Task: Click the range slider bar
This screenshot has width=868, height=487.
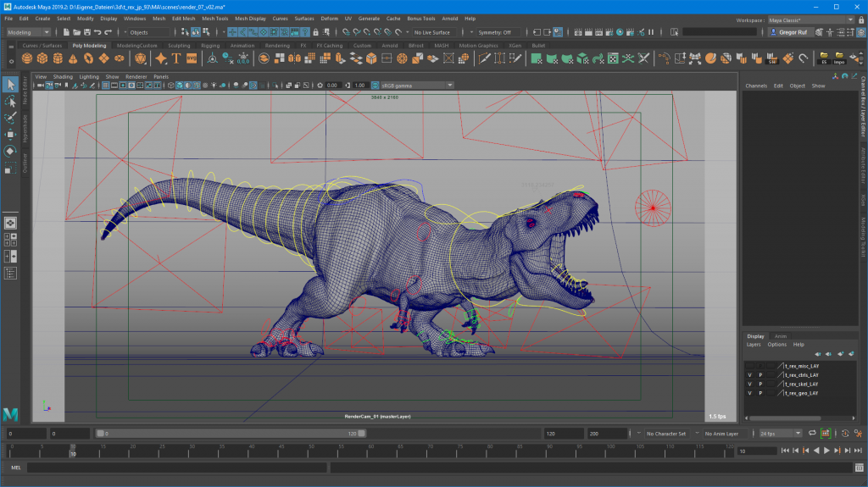Action: tap(231, 434)
